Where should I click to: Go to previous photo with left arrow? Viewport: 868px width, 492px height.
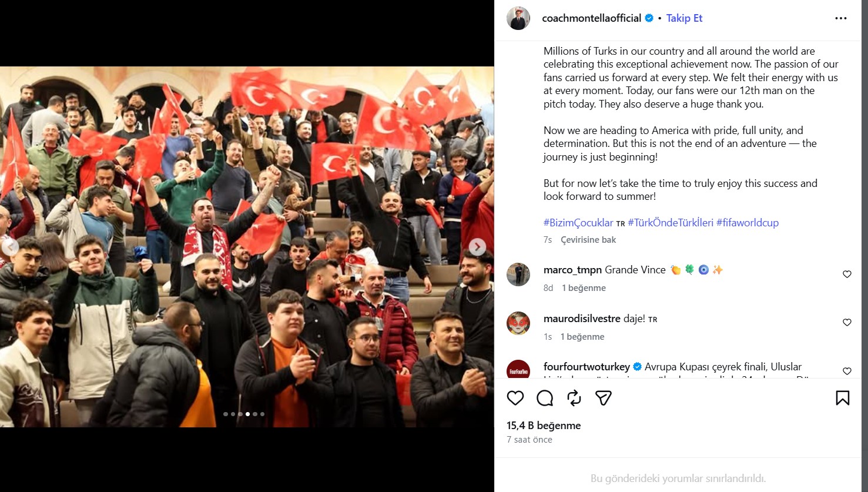9,247
